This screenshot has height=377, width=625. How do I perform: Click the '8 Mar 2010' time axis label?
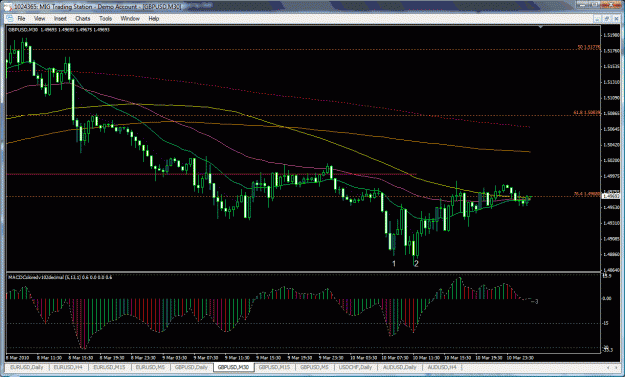17,357
